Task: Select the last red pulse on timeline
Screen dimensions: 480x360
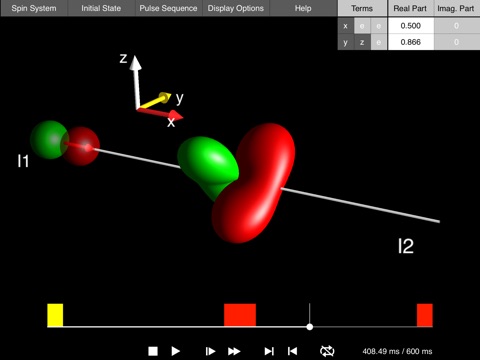Action: point(425,315)
